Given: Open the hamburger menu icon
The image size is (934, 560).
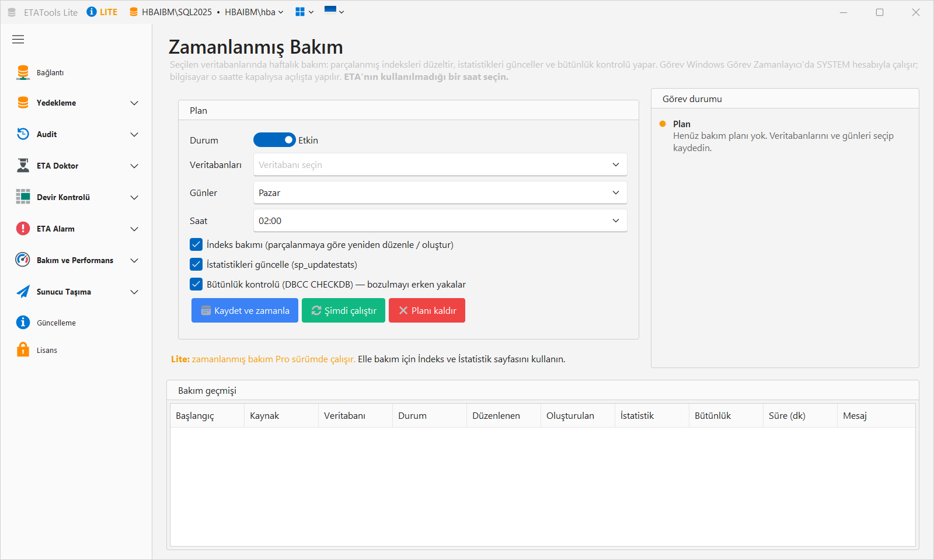Looking at the screenshot, I should pyautogui.click(x=18, y=39).
